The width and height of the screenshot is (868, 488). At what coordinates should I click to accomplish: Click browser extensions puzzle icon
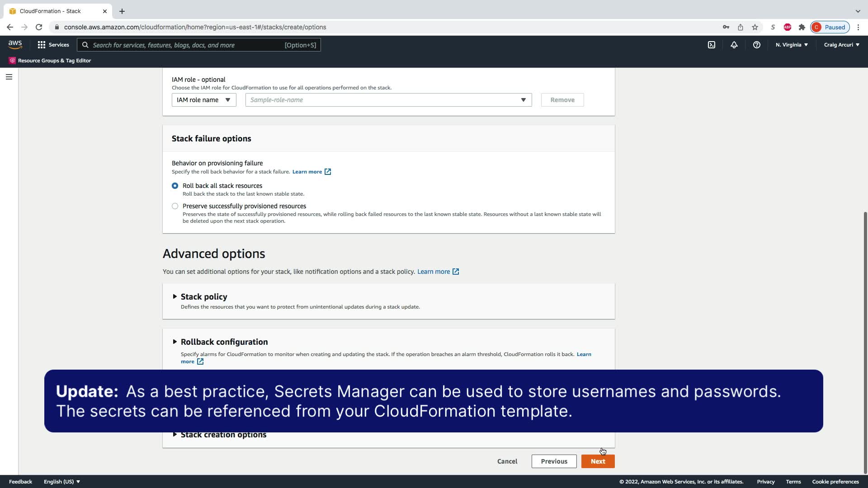802,27
